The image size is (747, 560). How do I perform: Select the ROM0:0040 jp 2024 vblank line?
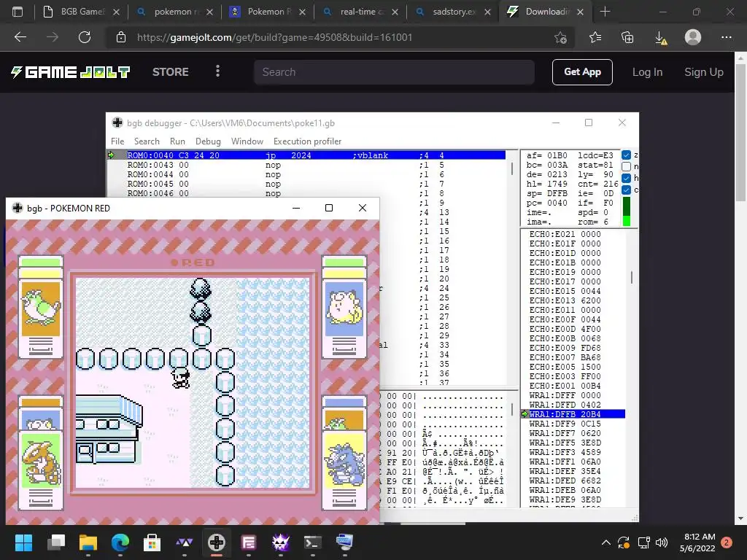317,155
